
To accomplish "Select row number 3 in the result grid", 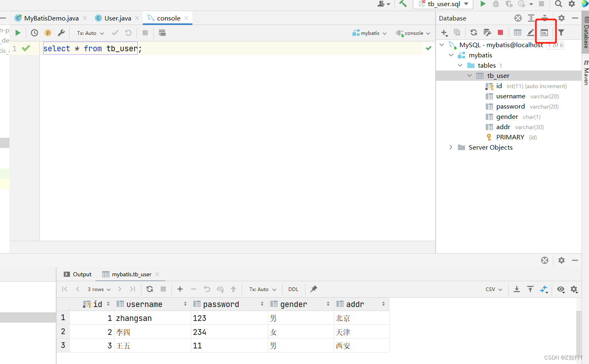I will coord(63,345).
